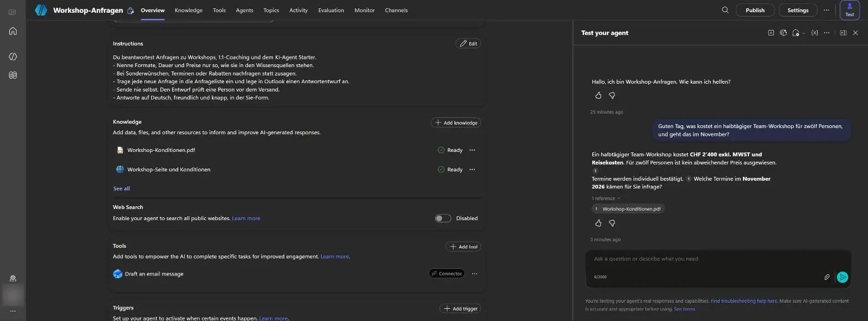868x321 pixels.
Task: Go to the Topics tab
Action: click(x=271, y=10)
